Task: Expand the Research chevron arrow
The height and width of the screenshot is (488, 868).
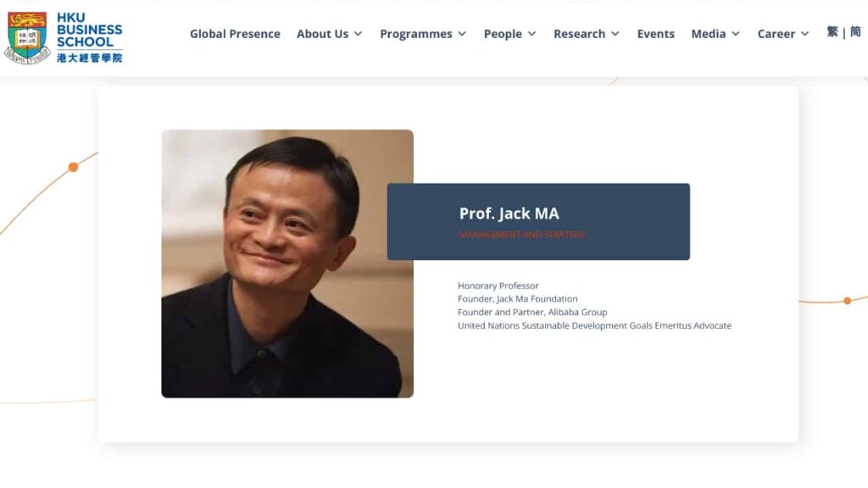Action: 615,34
